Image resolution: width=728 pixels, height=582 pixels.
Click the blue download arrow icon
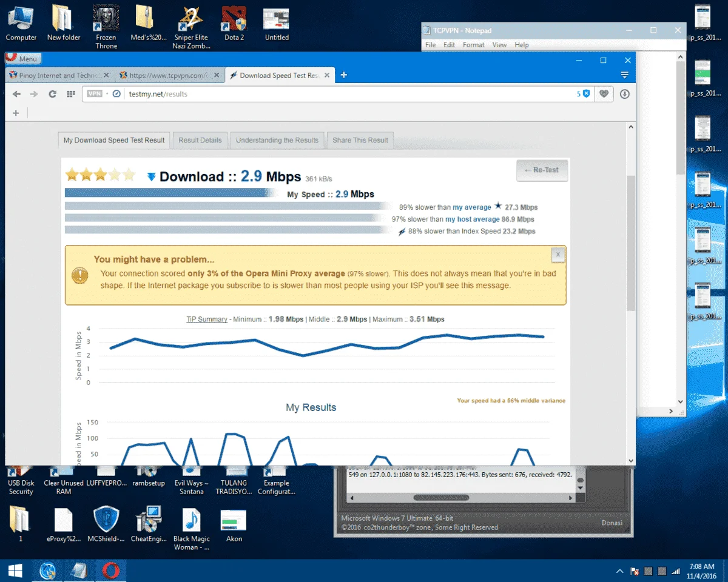[152, 177]
